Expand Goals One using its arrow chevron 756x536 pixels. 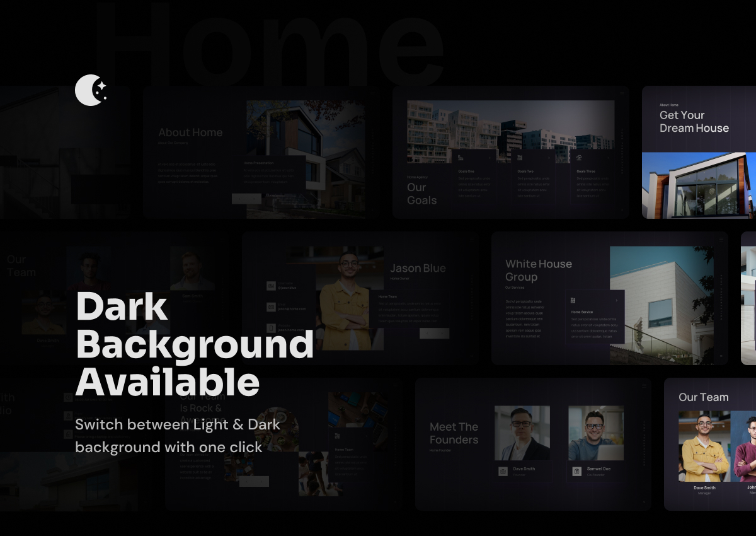490,158
